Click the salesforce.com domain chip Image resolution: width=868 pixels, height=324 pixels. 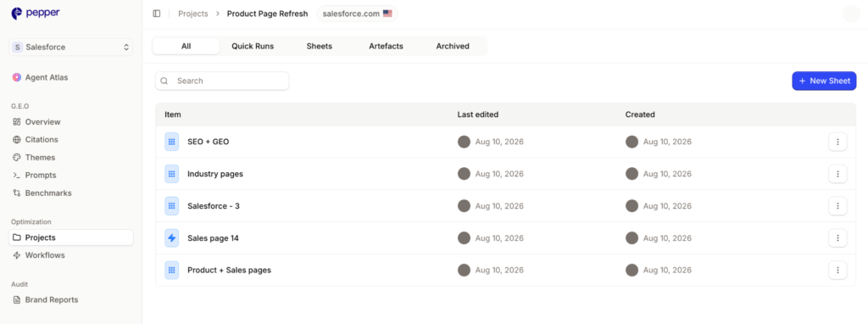(357, 14)
